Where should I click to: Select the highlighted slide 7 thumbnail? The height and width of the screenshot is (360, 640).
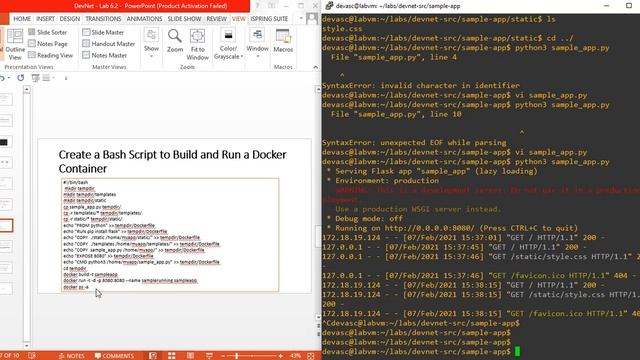pyautogui.click(x=6, y=225)
